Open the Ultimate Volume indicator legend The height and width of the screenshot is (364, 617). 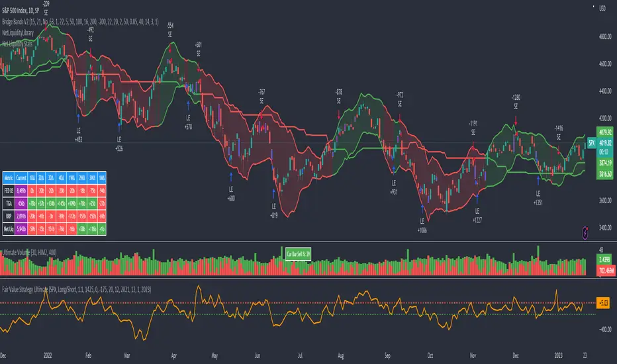29,253
